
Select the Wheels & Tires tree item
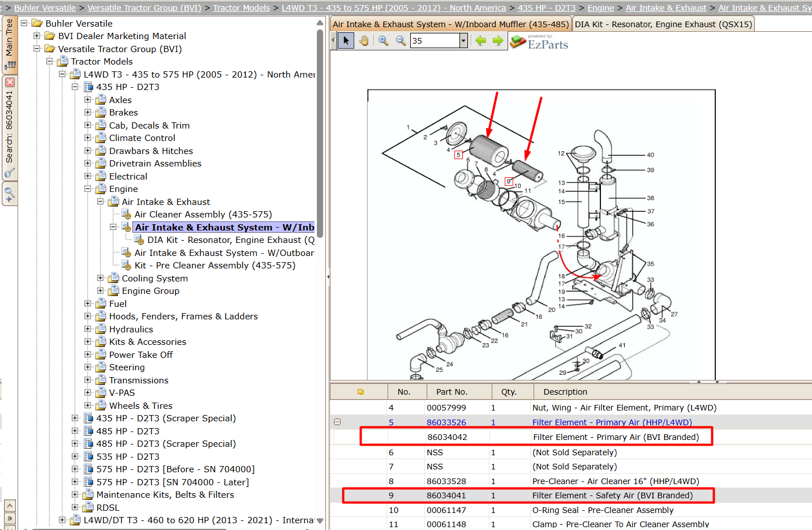(141, 405)
